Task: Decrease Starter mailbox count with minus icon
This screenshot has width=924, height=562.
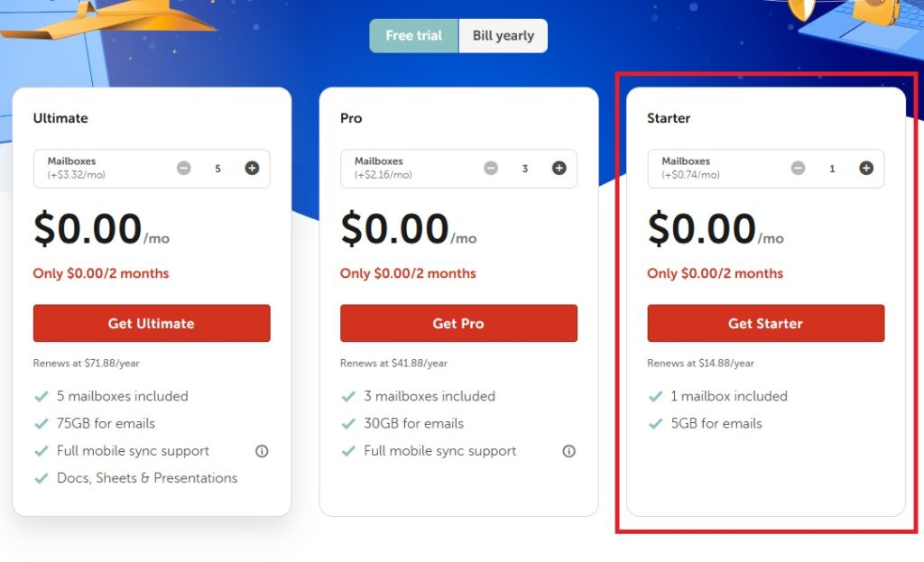Action: (x=798, y=168)
